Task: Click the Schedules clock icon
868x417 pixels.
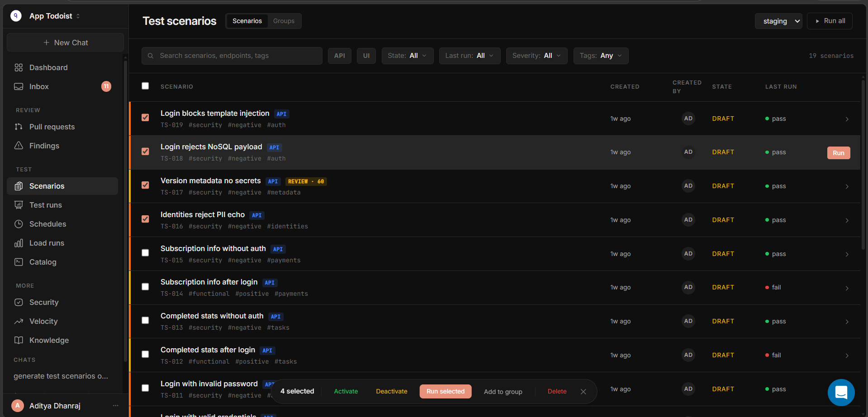Action: tap(19, 224)
